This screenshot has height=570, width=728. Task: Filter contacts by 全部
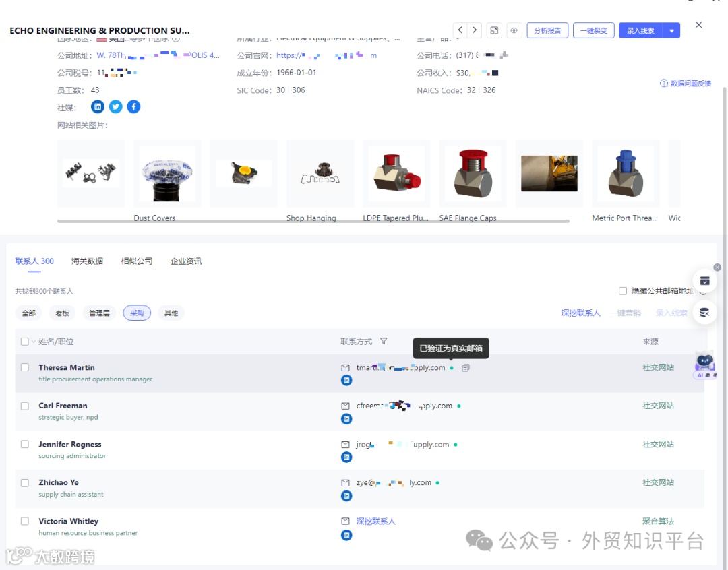pyautogui.click(x=29, y=313)
